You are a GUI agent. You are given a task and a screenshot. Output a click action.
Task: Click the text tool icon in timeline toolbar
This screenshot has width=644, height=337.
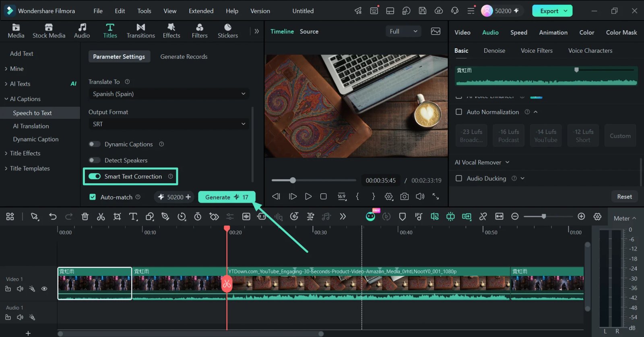tap(133, 217)
